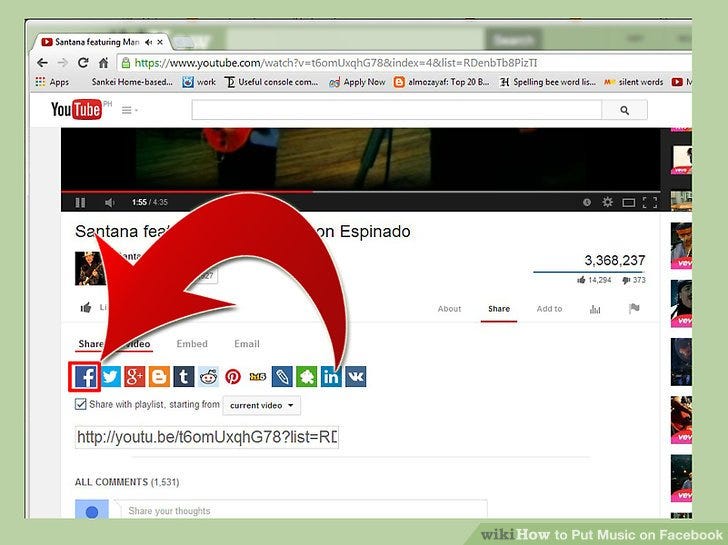Screen dimensions: 728x545
Task: Click the YouTube search magnifier button
Action: [x=624, y=110]
